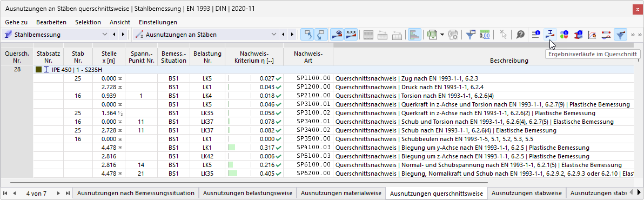The height and width of the screenshot is (200, 644).
Task: Jump to last tab with navigation arrow
Action: point(68,193)
